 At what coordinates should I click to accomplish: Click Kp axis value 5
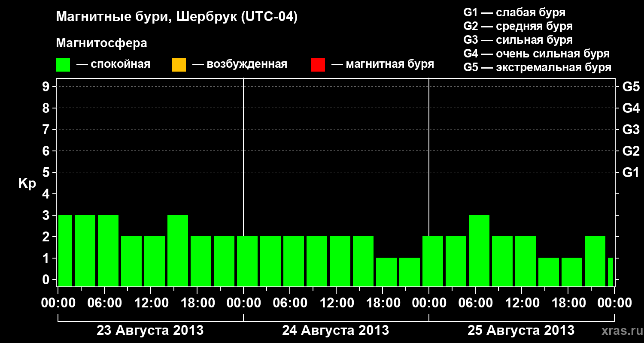(x=47, y=172)
